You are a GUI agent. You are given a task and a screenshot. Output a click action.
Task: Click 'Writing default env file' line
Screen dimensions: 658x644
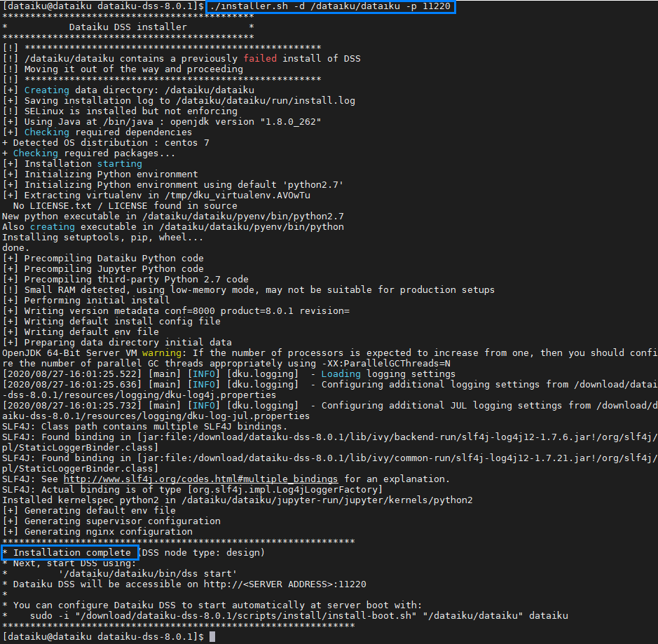(x=81, y=332)
